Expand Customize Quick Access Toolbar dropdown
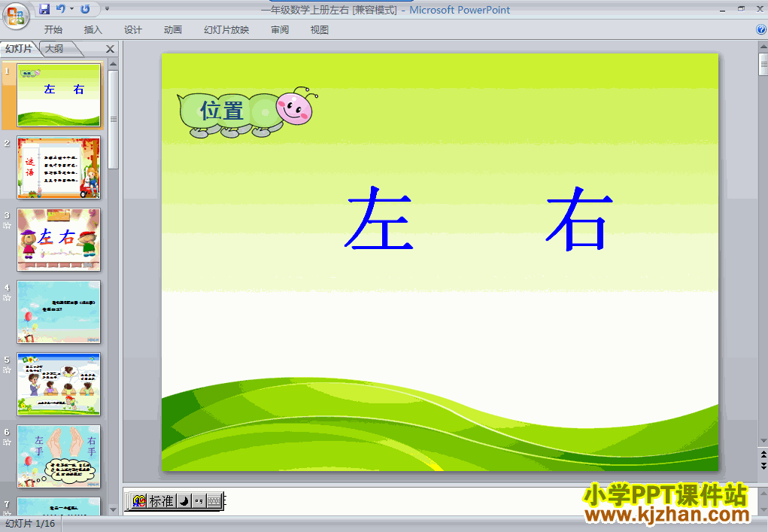768x532 pixels. [x=108, y=9]
